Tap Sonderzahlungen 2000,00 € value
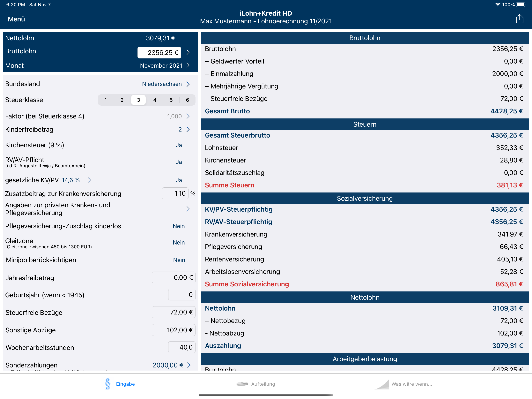 pyautogui.click(x=168, y=365)
